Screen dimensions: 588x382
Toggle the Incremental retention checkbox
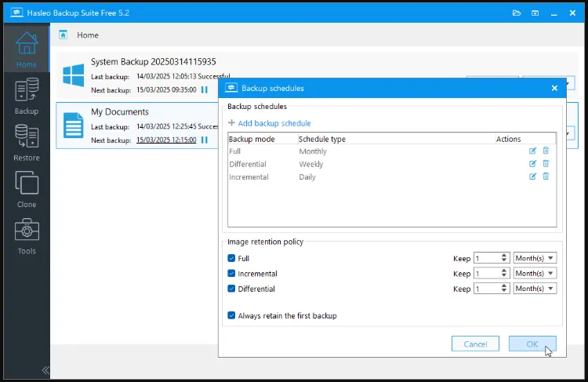pyautogui.click(x=231, y=274)
